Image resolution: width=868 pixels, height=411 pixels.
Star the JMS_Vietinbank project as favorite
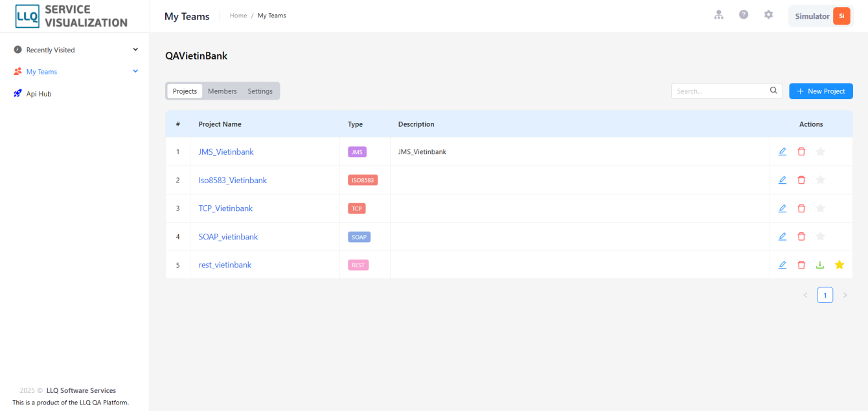821,151
